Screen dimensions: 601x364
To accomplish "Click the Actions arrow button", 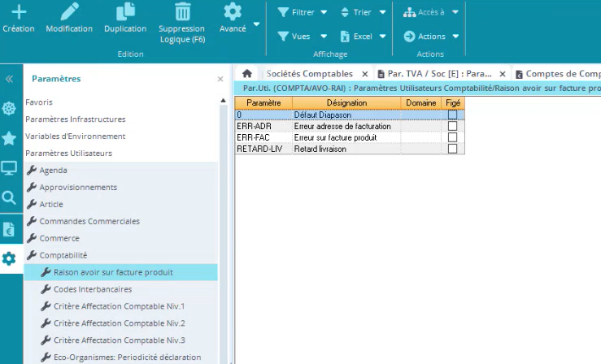I will tap(425, 37).
